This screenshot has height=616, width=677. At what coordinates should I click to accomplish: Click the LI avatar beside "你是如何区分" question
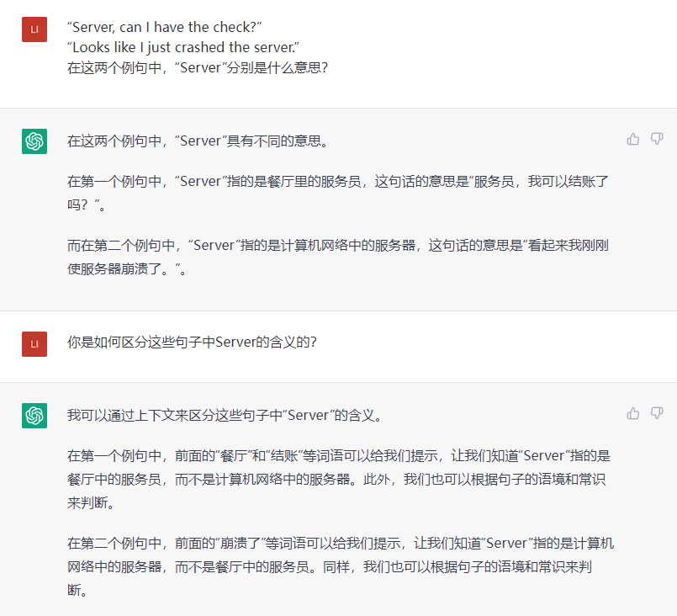(x=34, y=343)
